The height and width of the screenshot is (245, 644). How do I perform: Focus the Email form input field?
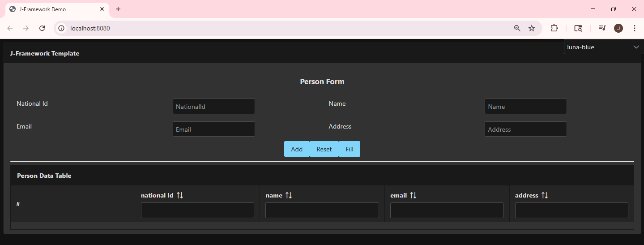[x=213, y=129]
